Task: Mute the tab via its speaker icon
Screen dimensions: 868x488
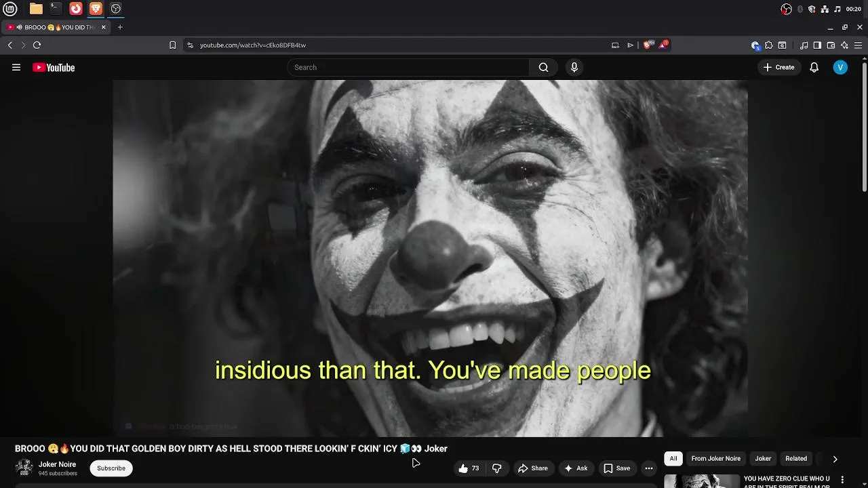Action: click(x=20, y=27)
